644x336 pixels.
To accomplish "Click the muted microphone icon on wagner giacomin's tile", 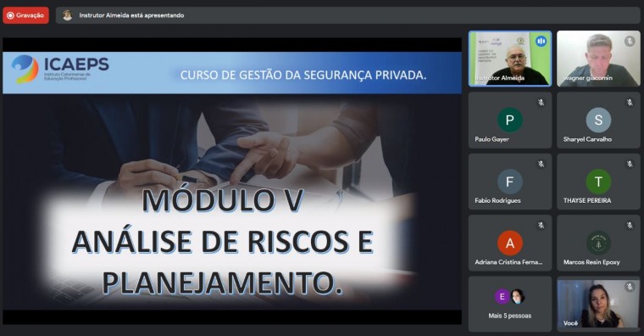I will pos(630,41).
